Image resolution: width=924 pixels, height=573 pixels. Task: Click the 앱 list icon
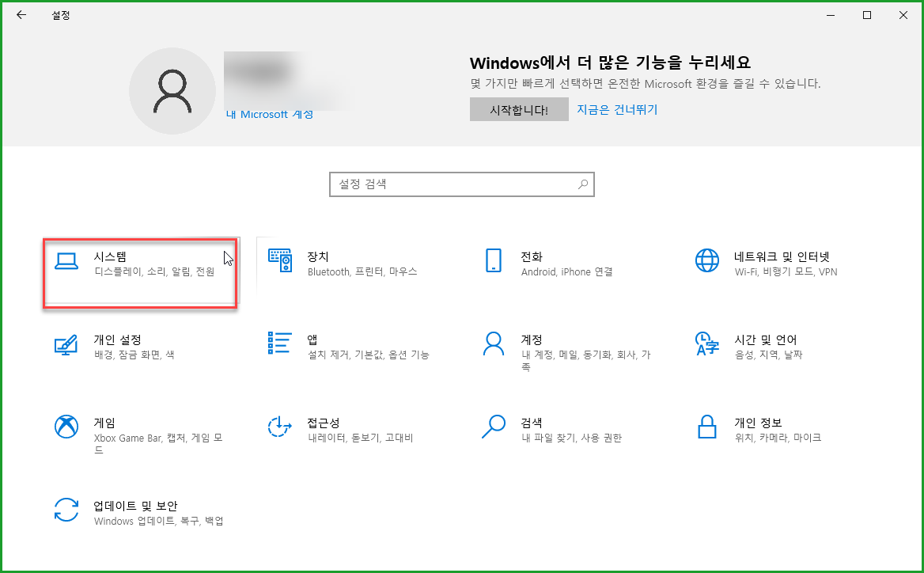point(280,343)
